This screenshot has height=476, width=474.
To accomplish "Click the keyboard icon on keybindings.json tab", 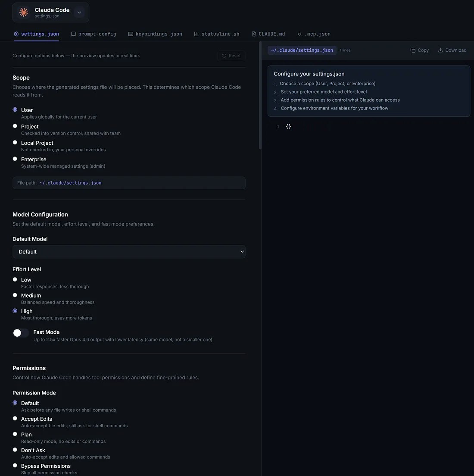I will (130, 34).
